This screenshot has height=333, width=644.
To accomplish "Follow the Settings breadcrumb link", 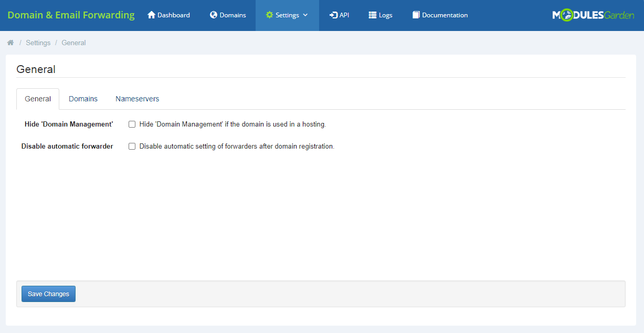I will 38,42.
